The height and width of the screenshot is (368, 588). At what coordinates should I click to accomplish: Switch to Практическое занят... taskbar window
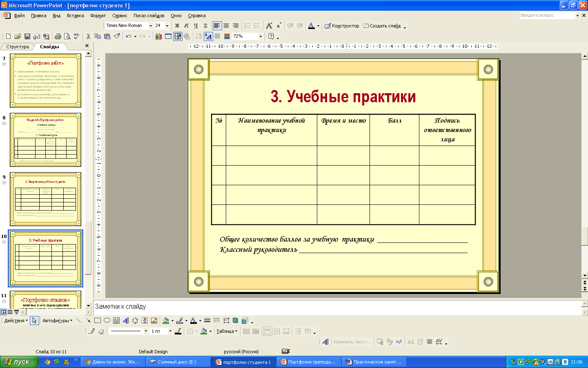(x=374, y=362)
